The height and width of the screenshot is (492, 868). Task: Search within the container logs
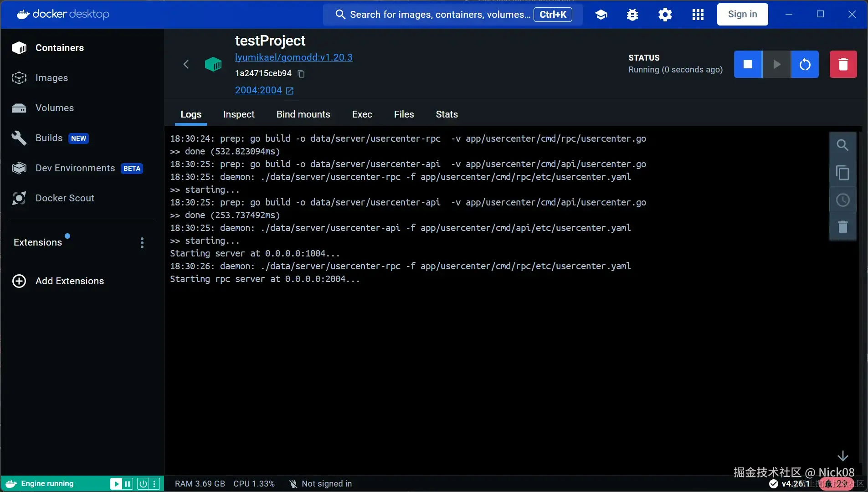[843, 145]
